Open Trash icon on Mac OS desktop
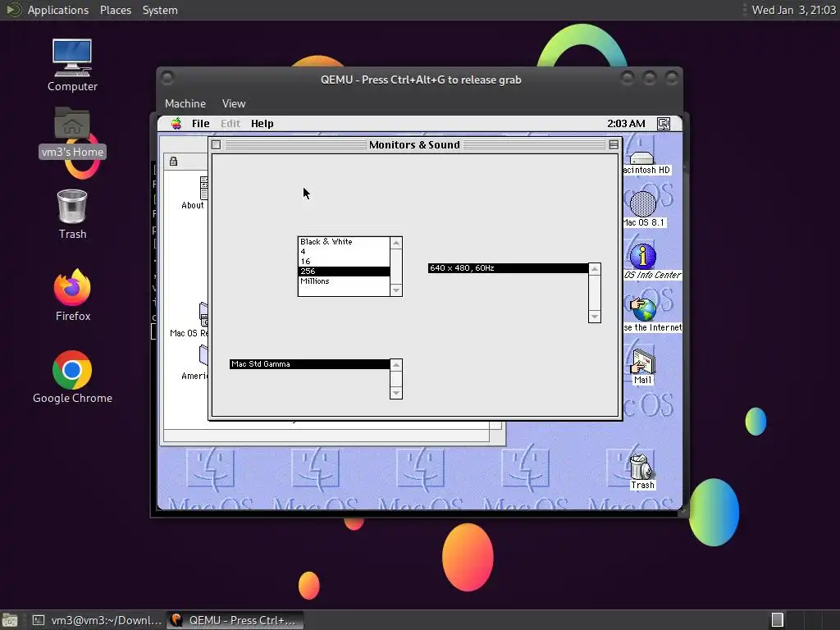The image size is (840, 630). pos(641,466)
